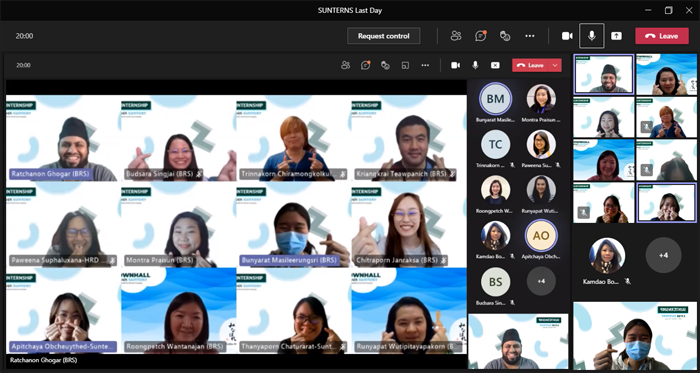Select Bunyarat Masileerungsri (BRS) video tile
This screenshot has width=700, height=373.
point(294,224)
